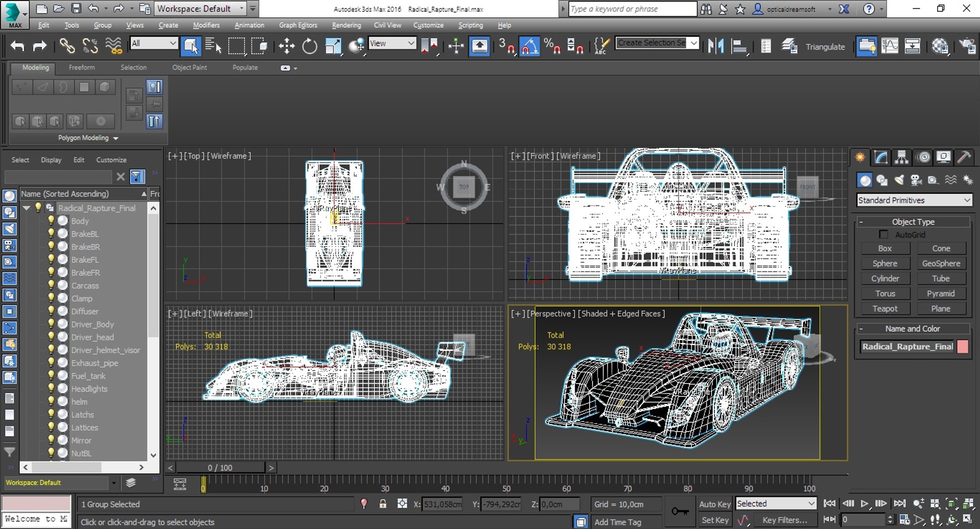The image size is (980, 529).
Task: Click the time slider at 0 / 100
Action: [x=220, y=467]
